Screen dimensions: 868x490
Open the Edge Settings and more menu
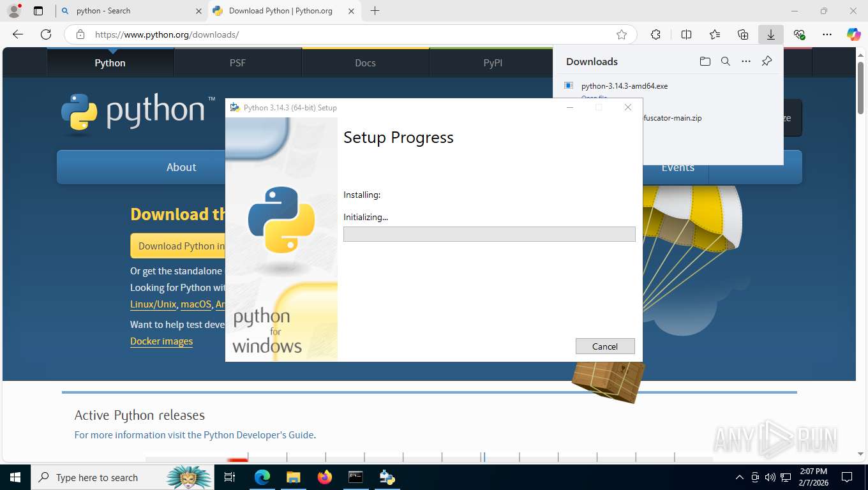[827, 34]
